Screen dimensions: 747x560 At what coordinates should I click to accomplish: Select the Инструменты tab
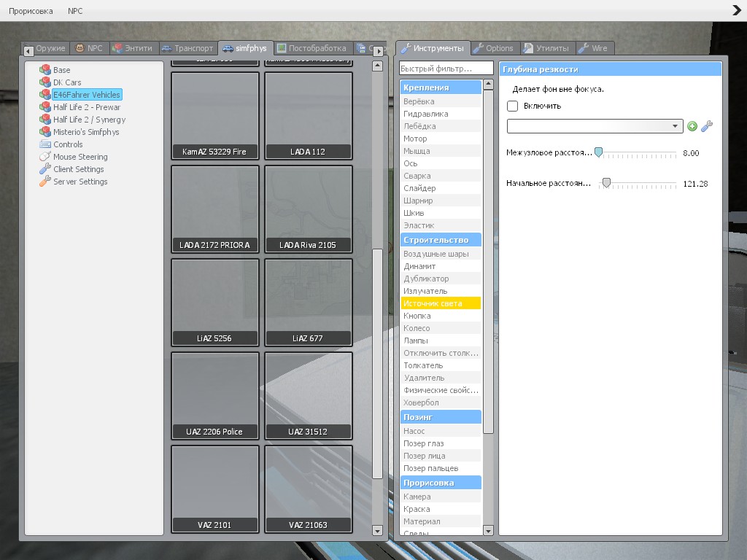point(433,48)
